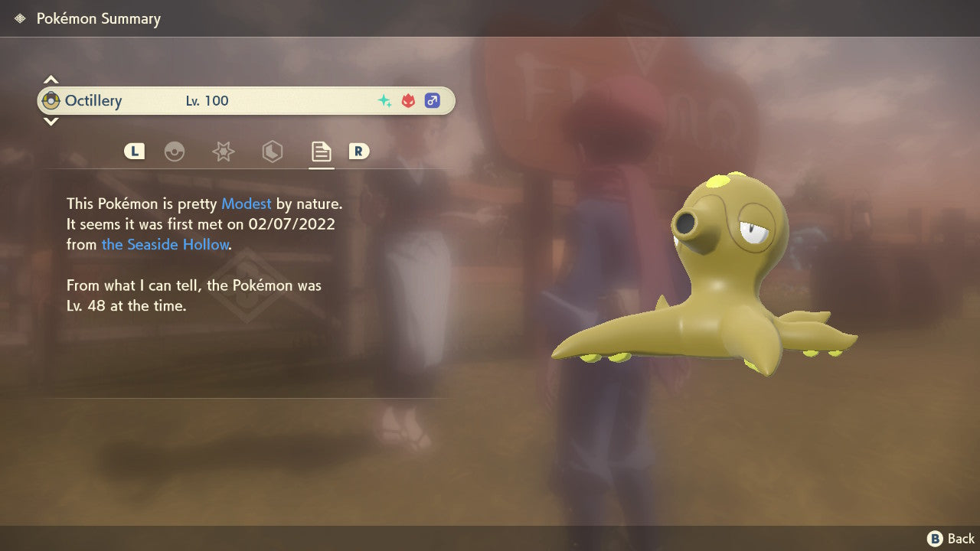Click the Modest nature link
The width and height of the screenshot is (980, 551).
pyautogui.click(x=247, y=204)
